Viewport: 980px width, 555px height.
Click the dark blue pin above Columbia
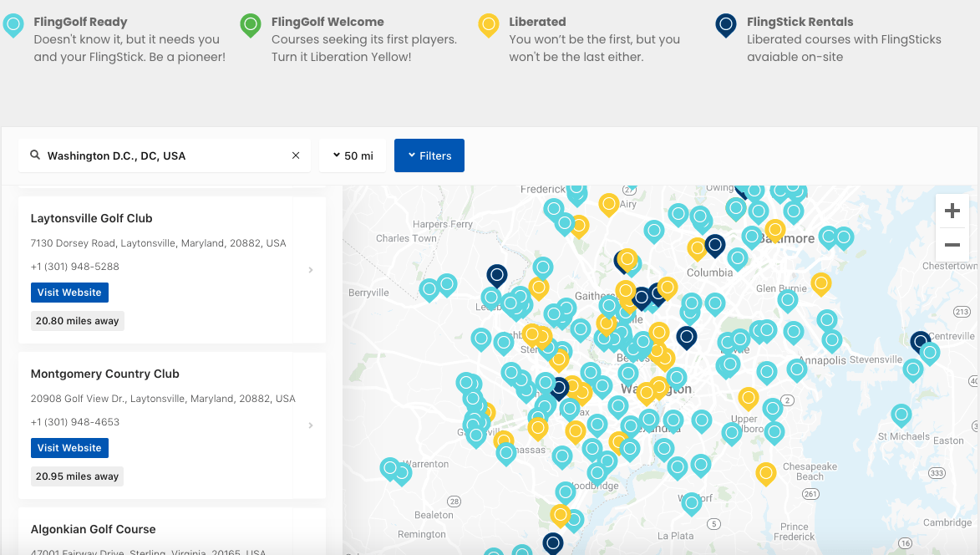(714, 245)
